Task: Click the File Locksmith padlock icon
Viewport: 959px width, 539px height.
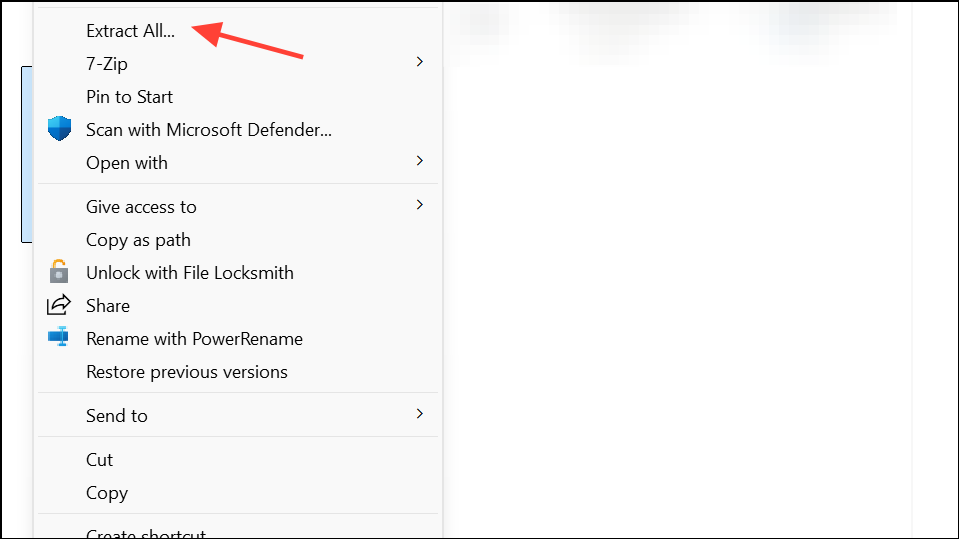Action: point(59,272)
